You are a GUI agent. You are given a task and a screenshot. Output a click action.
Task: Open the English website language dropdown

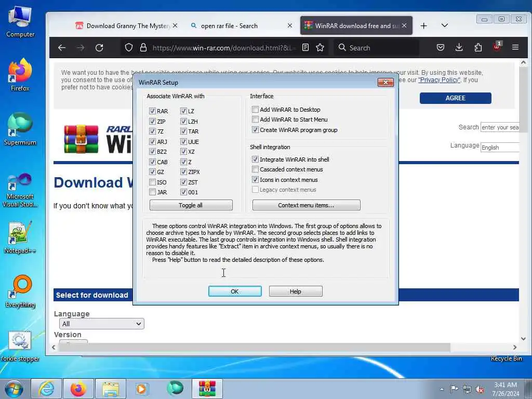click(500, 147)
